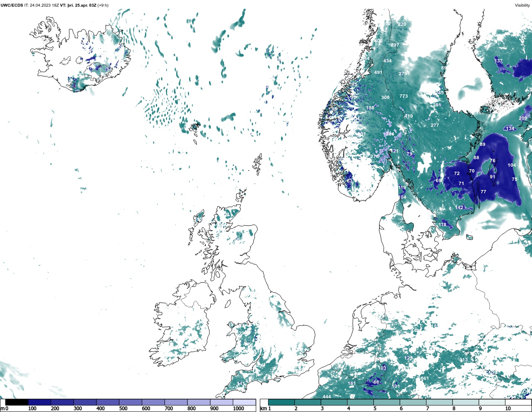Viewport: 532px width, 412px height.
Task: Click value '91' in the fog area
Action: click(493, 177)
